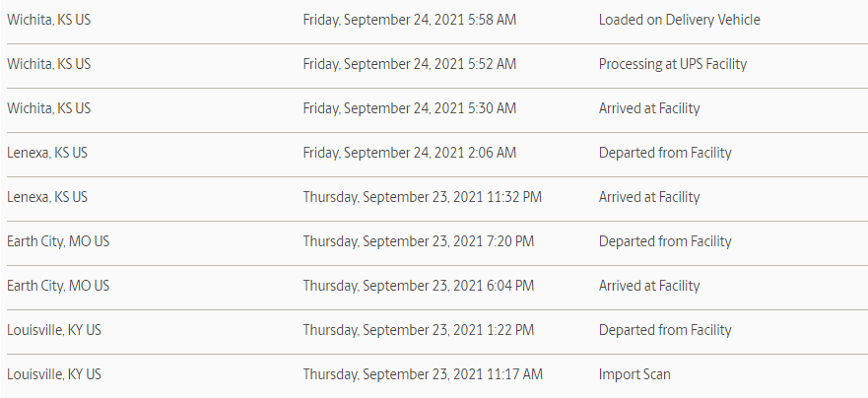Click the Friday 2:06 AM departure timestamp
This screenshot has width=868, height=398.
(x=410, y=154)
